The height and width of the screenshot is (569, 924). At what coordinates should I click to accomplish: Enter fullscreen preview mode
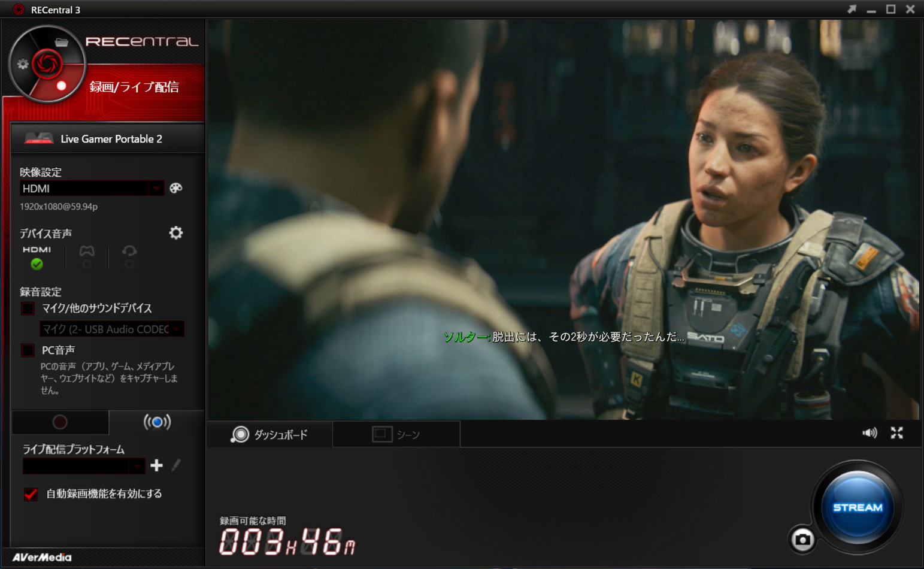(x=896, y=433)
